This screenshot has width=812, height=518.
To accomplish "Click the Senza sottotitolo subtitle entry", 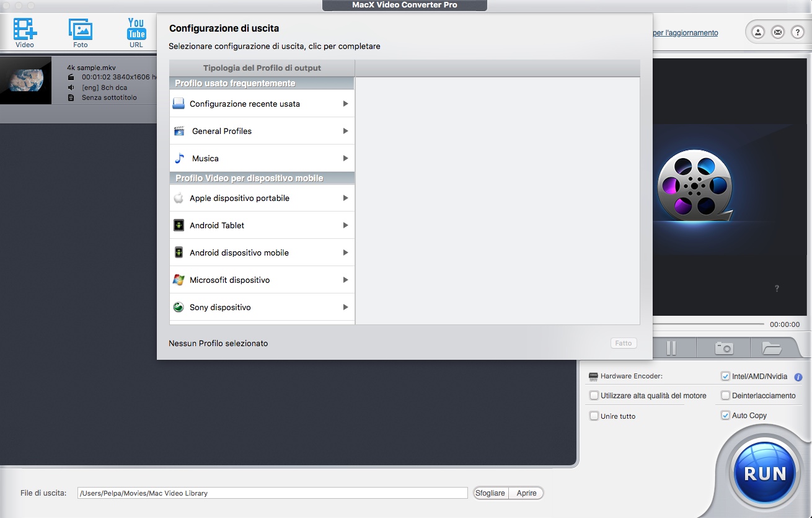I will pos(109,97).
